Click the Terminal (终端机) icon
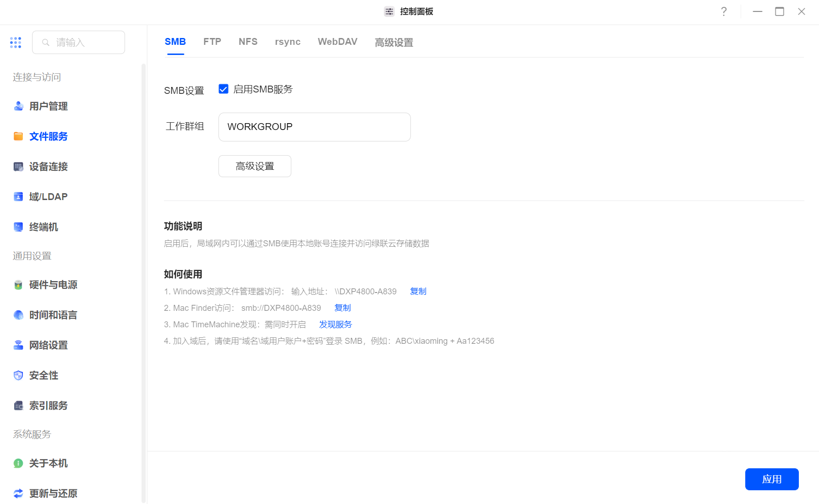The width and height of the screenshot is (819, 504). [18, 227]
